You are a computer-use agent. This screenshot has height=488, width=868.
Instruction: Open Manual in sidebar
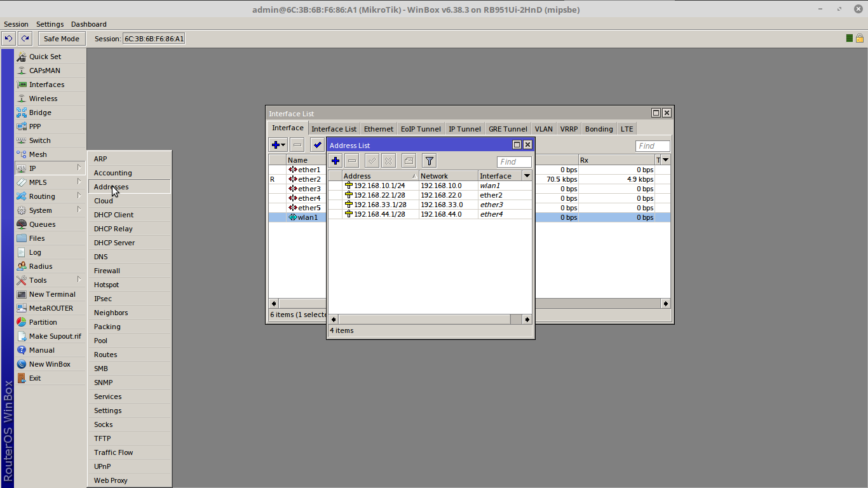pos(50,350)
